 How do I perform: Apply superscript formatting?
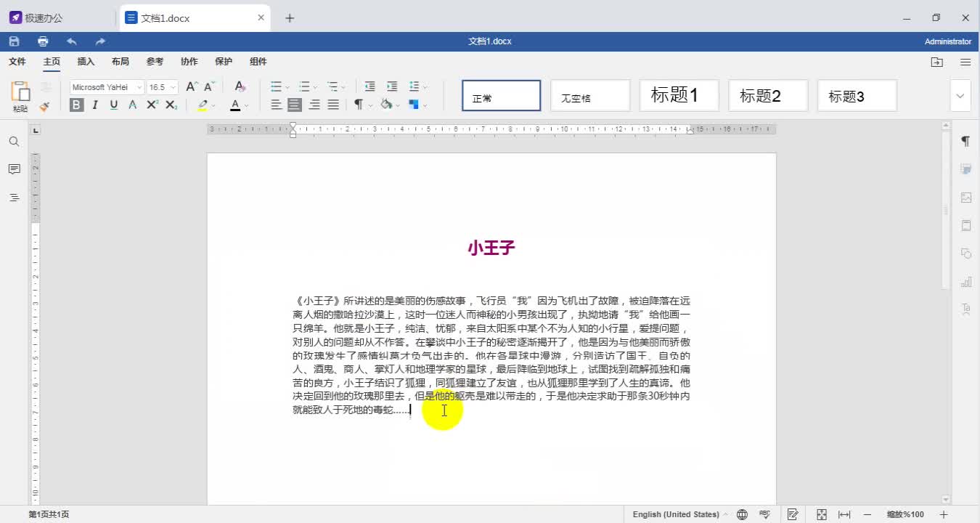coord(151,105)
